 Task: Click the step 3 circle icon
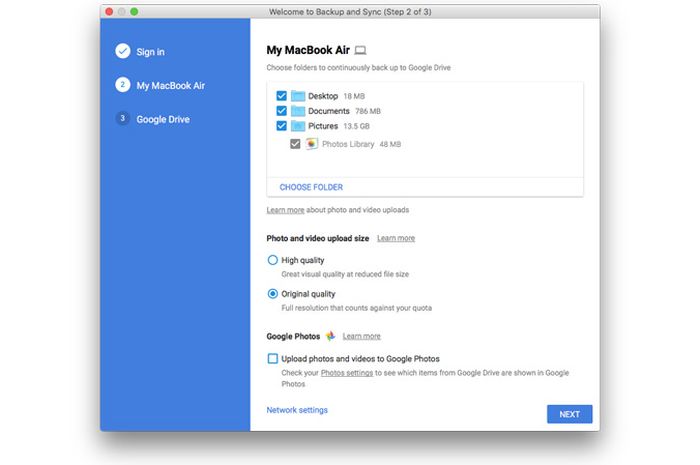pos(122,119)
